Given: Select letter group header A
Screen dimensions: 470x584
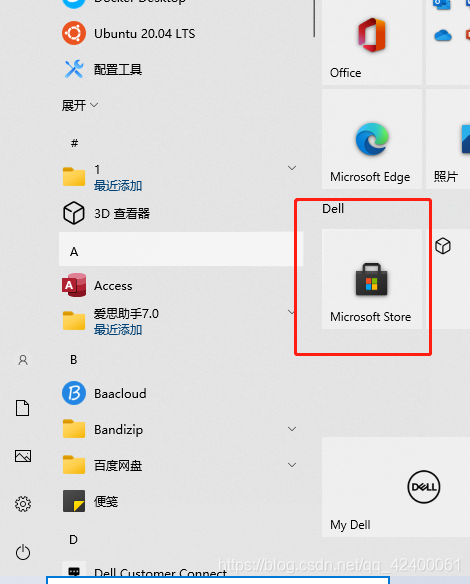Looking at the screenshot, I should (181, 249).
